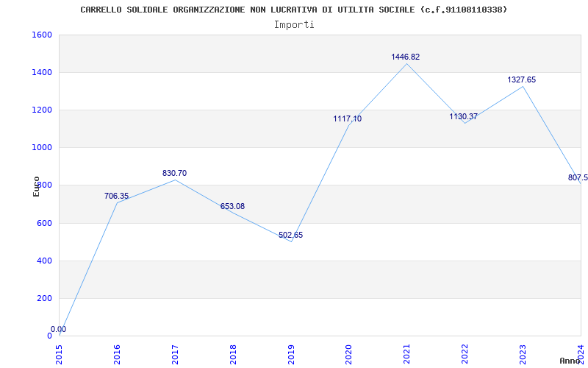
Task: Click the 200 y-axis value
Action: click(x=44, y=298)
